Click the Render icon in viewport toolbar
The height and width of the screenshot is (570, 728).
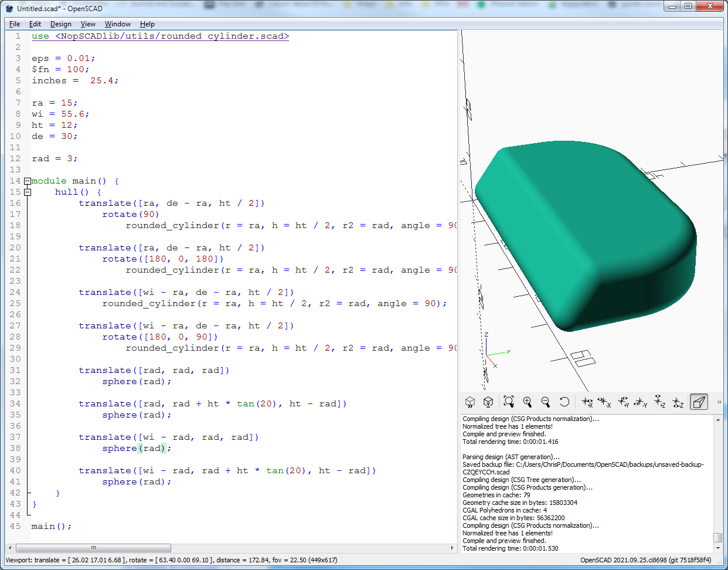tap(488, 402)
